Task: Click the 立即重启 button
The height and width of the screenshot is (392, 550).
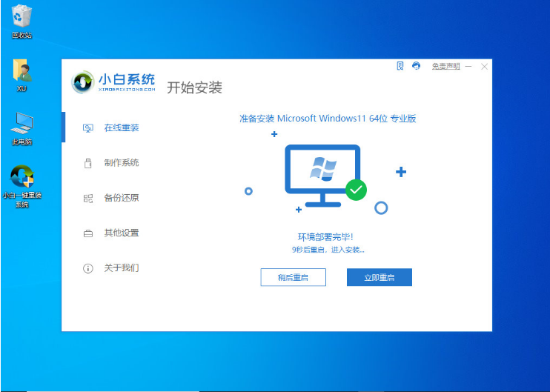Action: click(x=380, y=277)
